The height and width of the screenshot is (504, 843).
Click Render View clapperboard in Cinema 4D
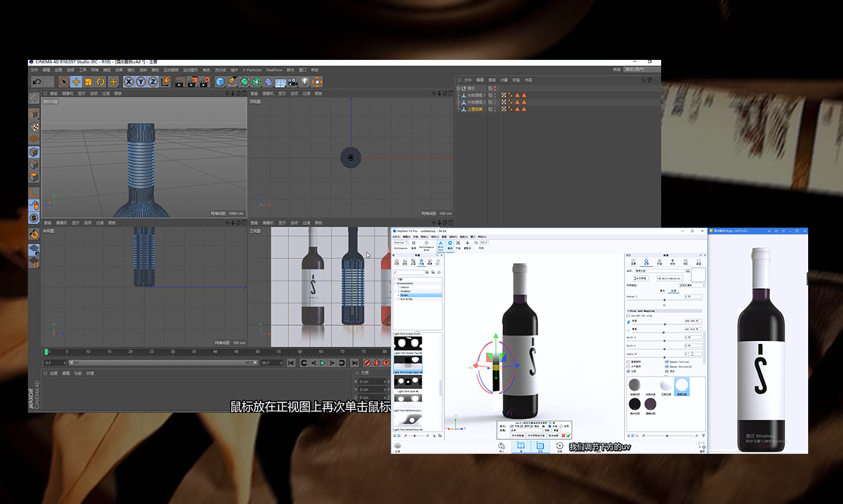click(x=180, y=81)
